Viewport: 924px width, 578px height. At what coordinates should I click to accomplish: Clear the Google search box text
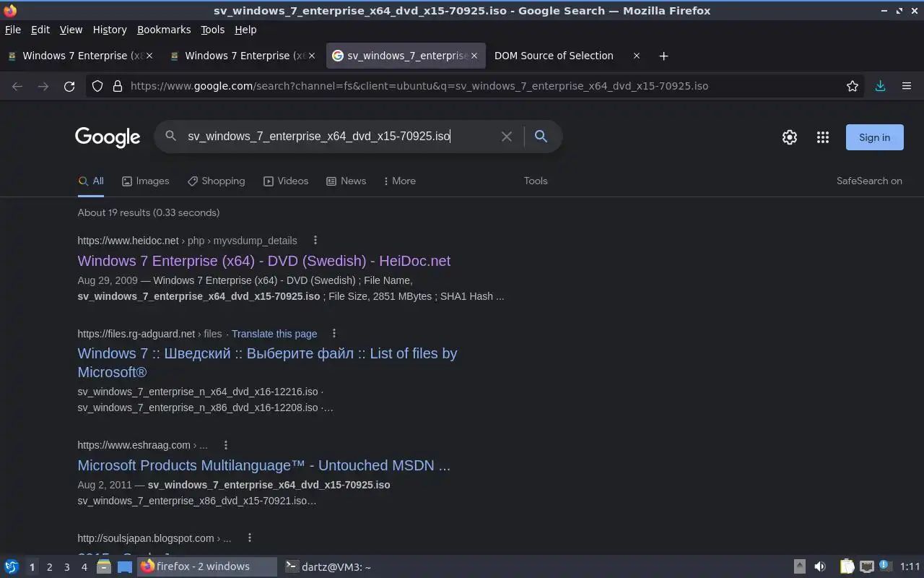coord(507,136)
